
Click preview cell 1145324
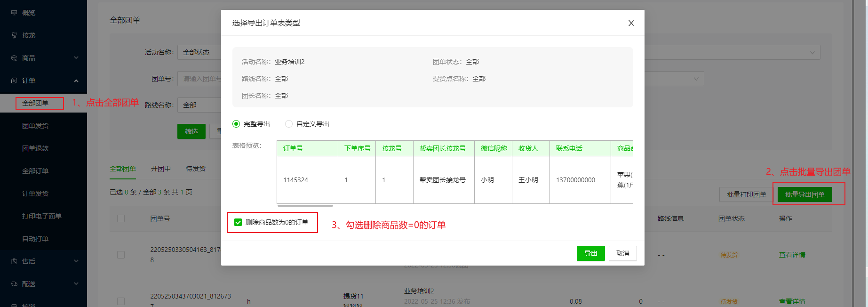tap(307, 180)
